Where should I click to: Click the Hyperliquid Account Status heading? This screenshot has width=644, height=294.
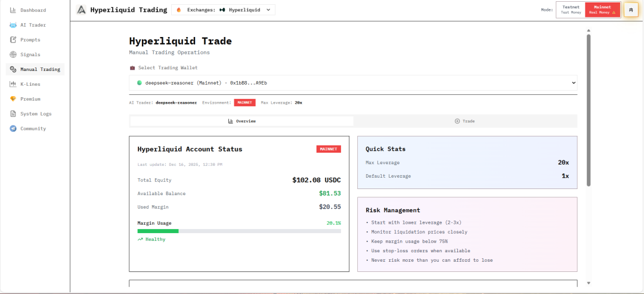(x=190, y=149)
